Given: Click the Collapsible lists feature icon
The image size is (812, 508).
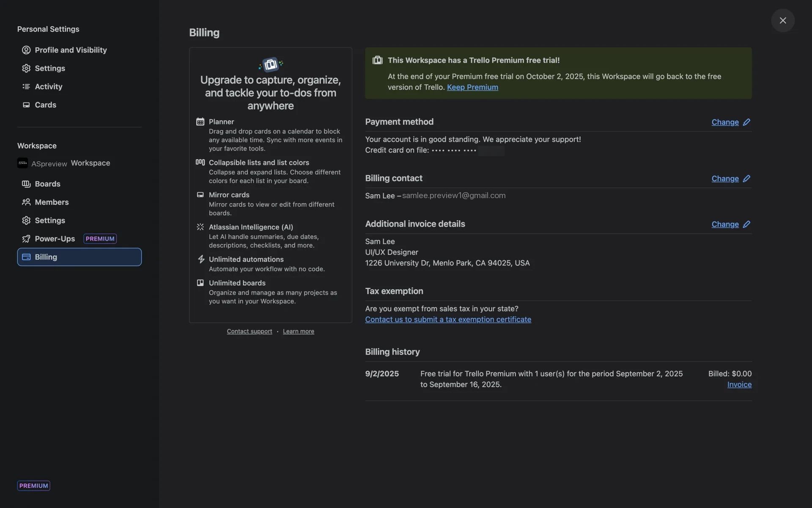Looking at the screenshot, I should click(x=200, y=162).
